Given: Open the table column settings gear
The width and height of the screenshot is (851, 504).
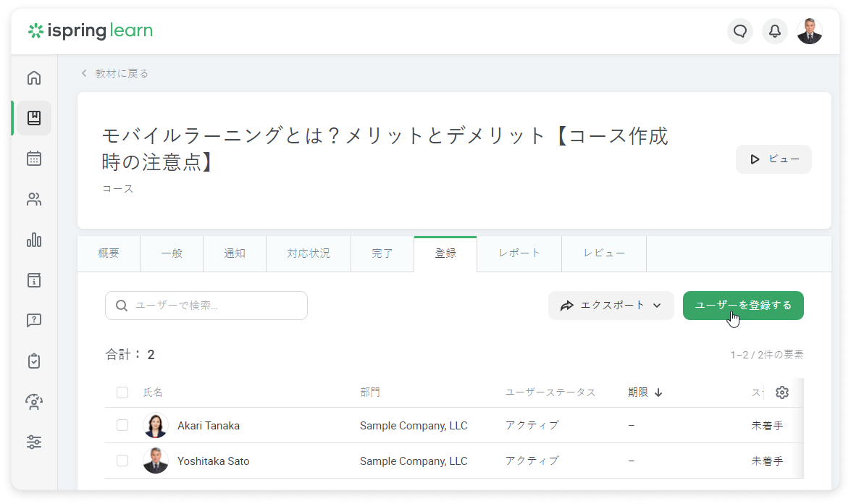Looking at the screenshot, I should [x=781, y=392].
